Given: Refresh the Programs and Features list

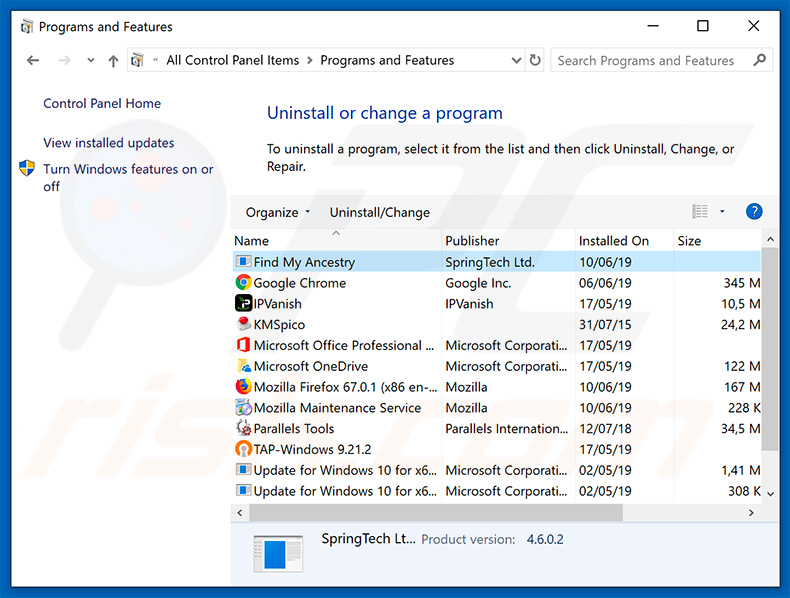Looking at the screenshot, I should 535,60.
